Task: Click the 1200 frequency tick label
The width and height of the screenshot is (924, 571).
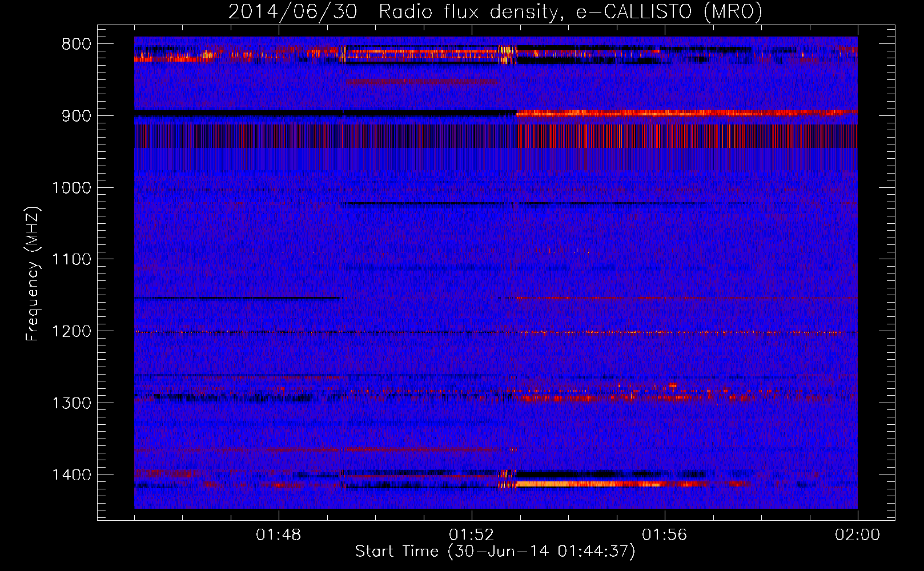Action: 71,332
